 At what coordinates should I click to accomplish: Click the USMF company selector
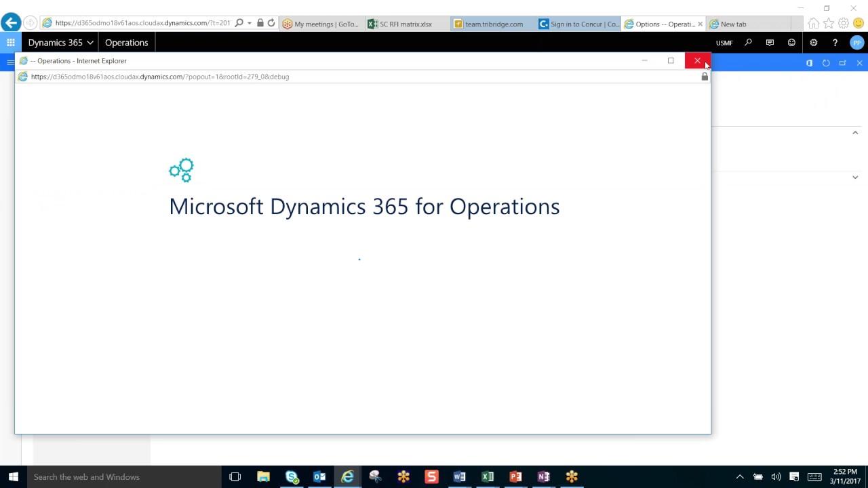tap(724, 43)
